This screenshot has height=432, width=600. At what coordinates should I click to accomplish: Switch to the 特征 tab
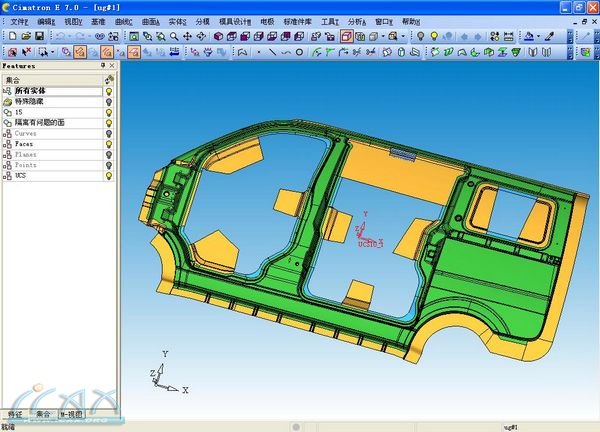tap(15, 414)
